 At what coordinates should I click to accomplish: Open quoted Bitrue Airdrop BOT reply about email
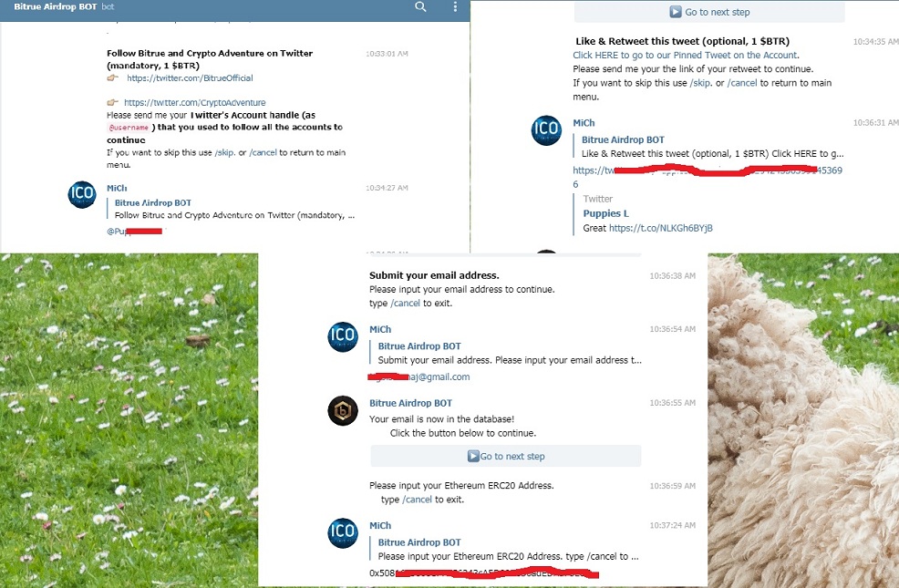click(x=510, y=353)
